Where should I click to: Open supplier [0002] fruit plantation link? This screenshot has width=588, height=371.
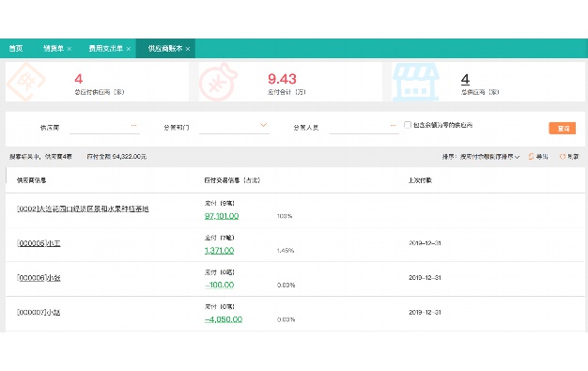pos(83,209)
